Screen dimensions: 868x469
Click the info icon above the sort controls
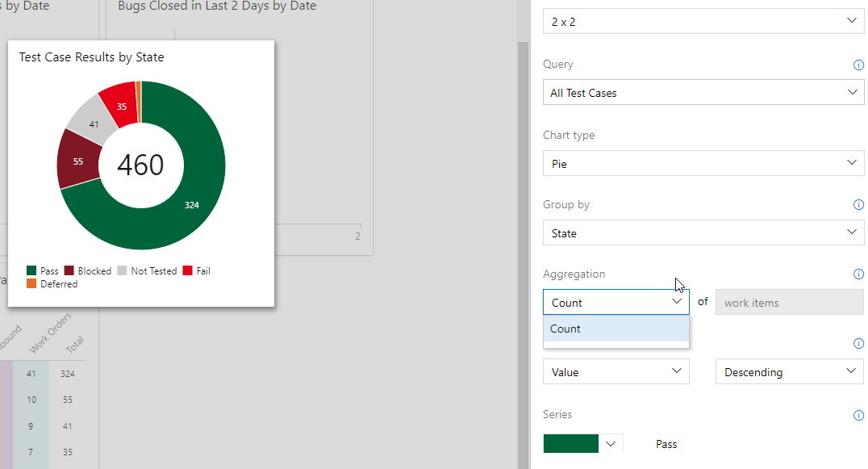(x=859, y=343)
